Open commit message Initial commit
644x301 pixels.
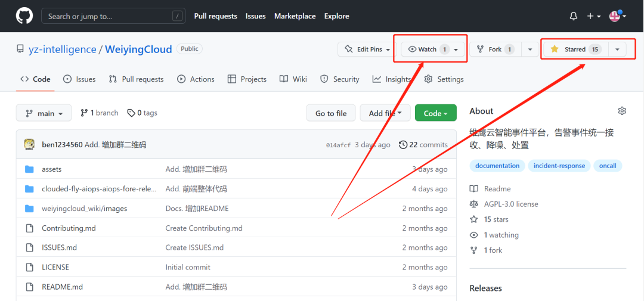pyautogui.click(x=188, y=267)
